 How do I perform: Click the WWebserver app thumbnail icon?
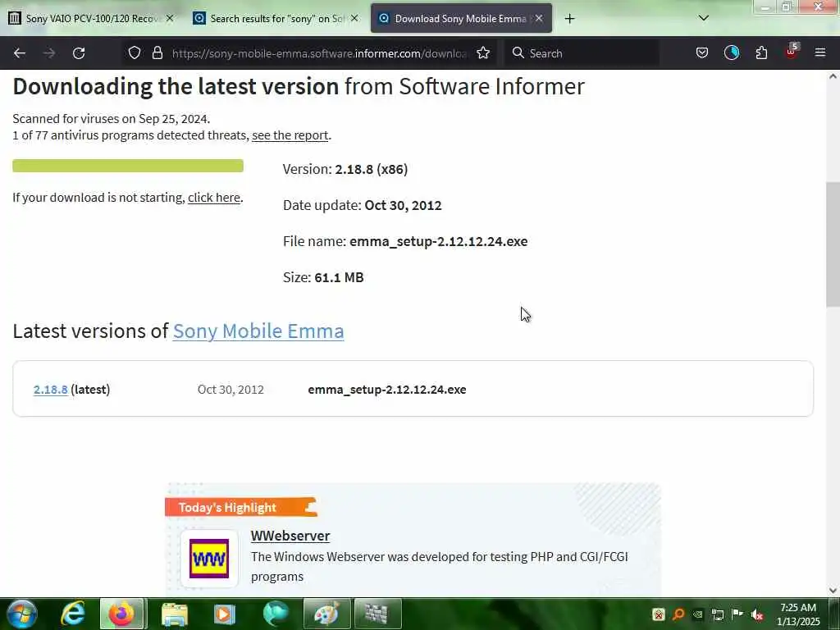[209, 558]
